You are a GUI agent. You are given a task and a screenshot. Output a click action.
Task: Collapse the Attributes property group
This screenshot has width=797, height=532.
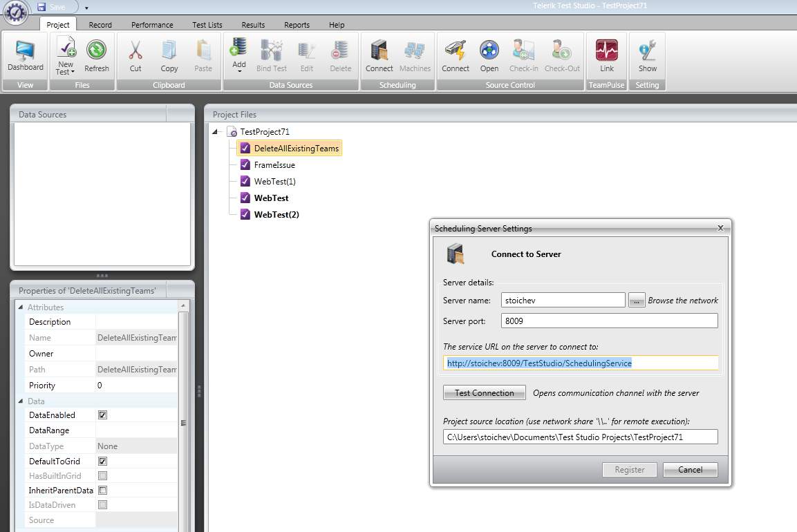pos(21,307)
